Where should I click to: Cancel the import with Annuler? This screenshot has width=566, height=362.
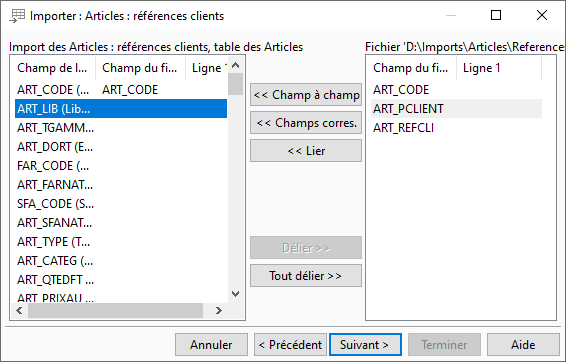212,345
